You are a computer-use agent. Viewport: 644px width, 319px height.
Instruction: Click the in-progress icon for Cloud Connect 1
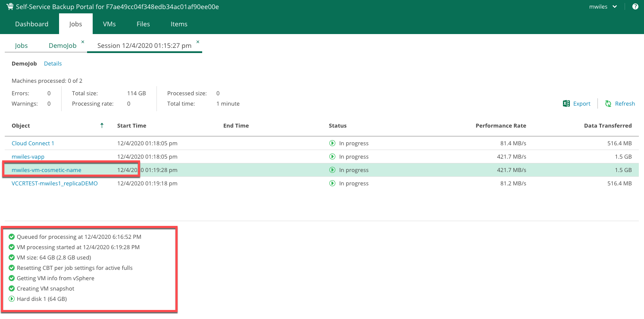pyautogui.click(x=332, y=143)
